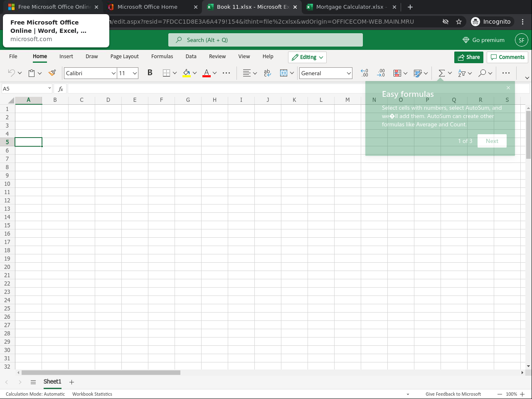Screen dimensions: 532x399
Task: Expand the undo history dropdown
Action: pyautogui.click(x=20, y=73)
